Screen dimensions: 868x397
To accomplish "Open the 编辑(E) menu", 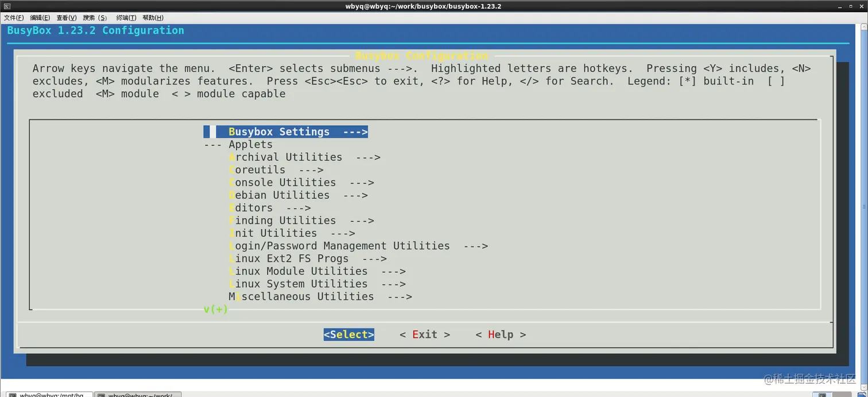I will tap(40, 18).
